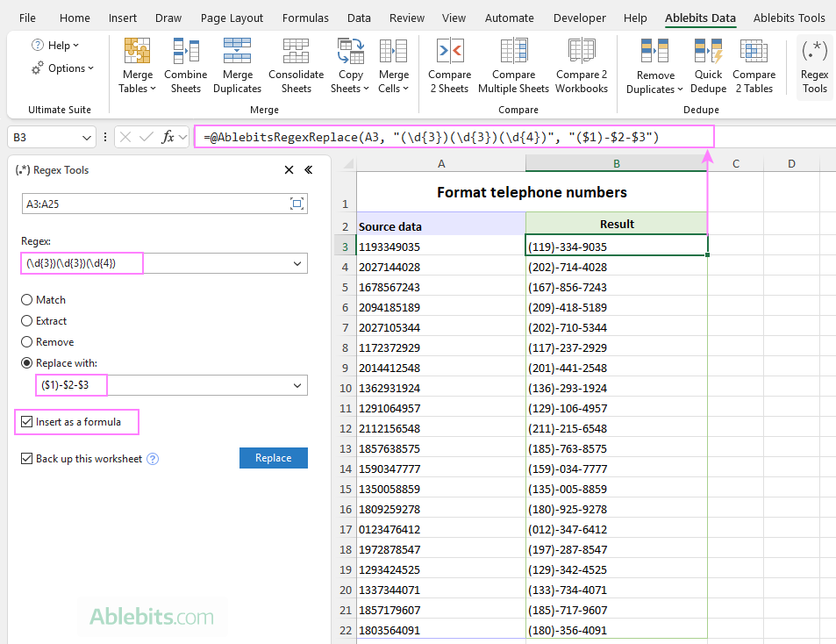Image resolution: width=836 pixels, height=644 pixels.
Task: Select cell showing (159)-034-7777
Action: tap(617, 469)
